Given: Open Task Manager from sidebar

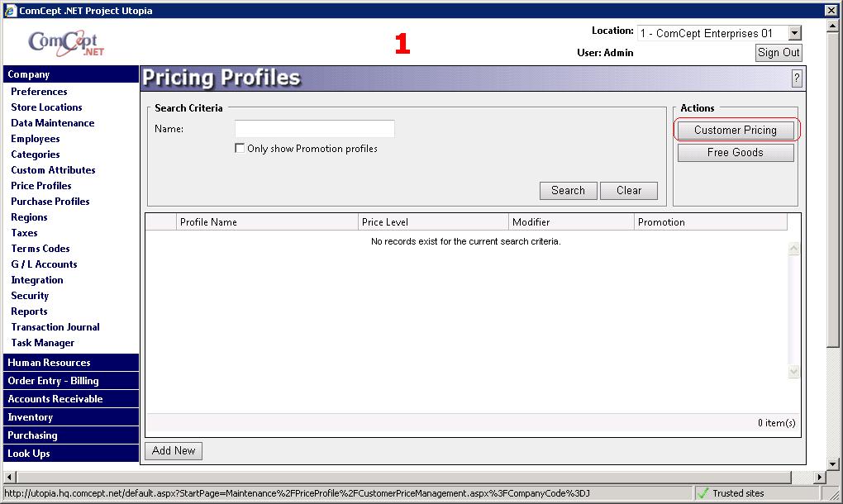Looking at the screenshot, I should (x=43, y=343).
